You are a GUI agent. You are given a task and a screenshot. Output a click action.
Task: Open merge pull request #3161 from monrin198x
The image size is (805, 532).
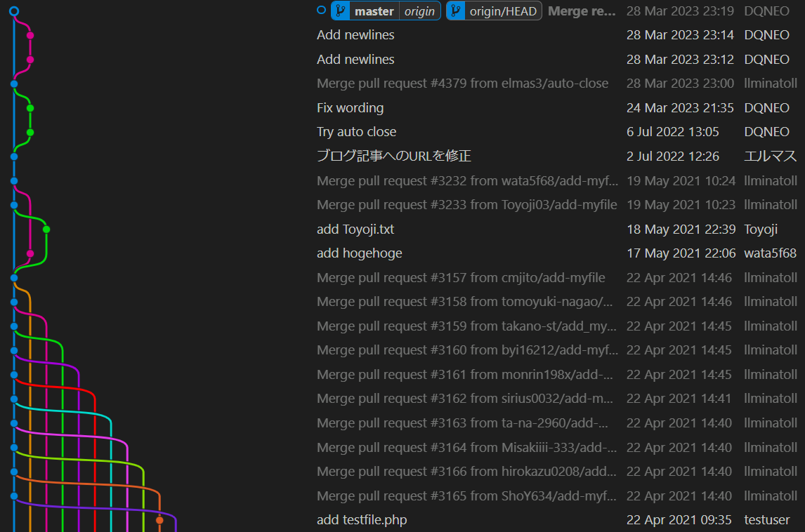tap(464, 375)
